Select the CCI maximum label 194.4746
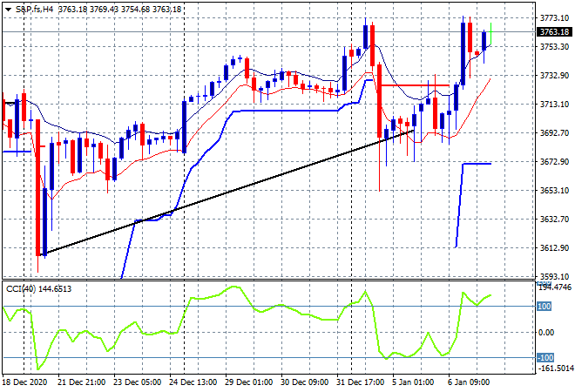 pyautogui.click(x=555, y=287)
